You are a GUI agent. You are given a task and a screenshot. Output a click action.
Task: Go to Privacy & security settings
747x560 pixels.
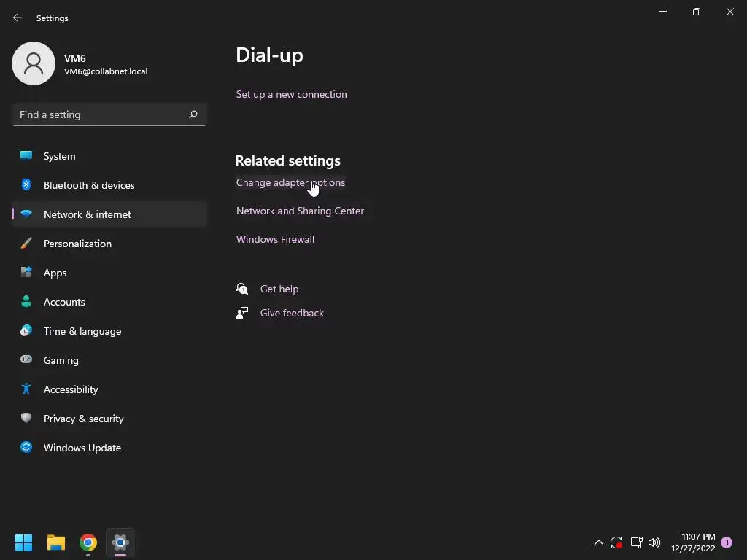coord(109,419)
